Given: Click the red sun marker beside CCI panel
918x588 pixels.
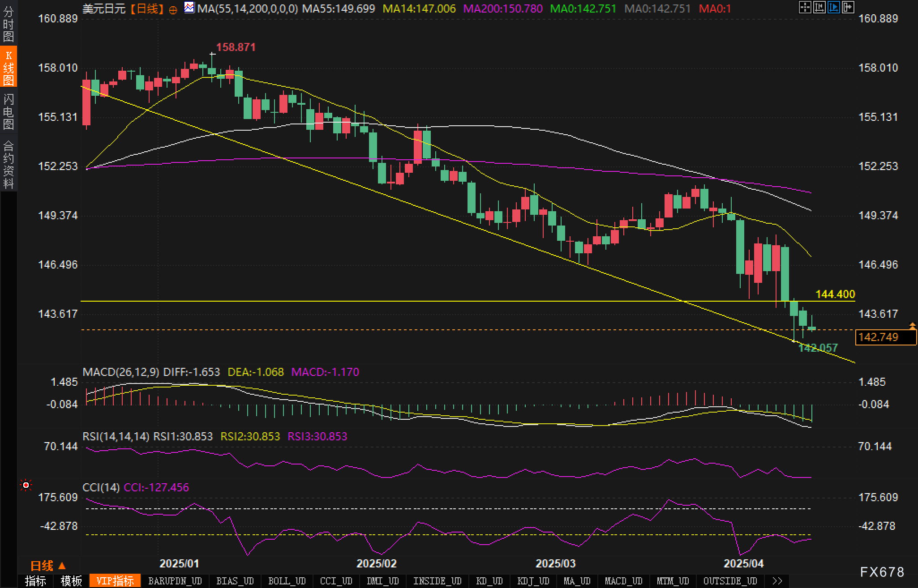Looking at the screenshot, I should pos(26,485).
